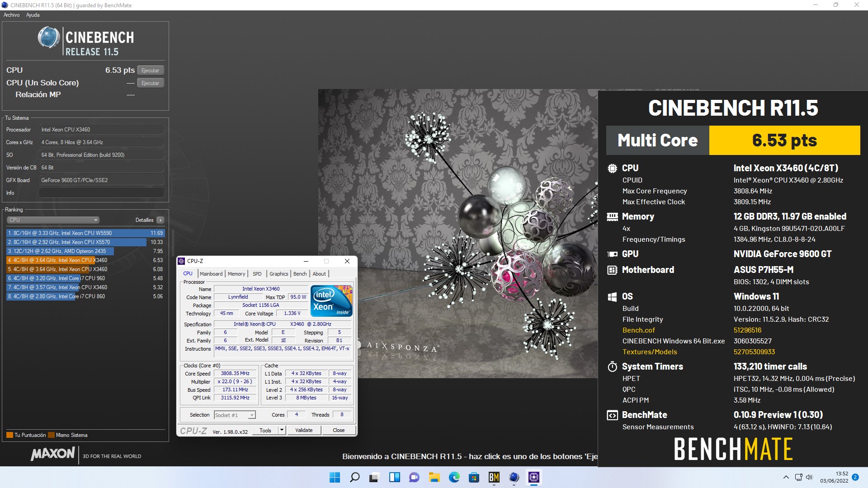Select ranking row X3460 scoring 6.08

[x=85, y=269]
